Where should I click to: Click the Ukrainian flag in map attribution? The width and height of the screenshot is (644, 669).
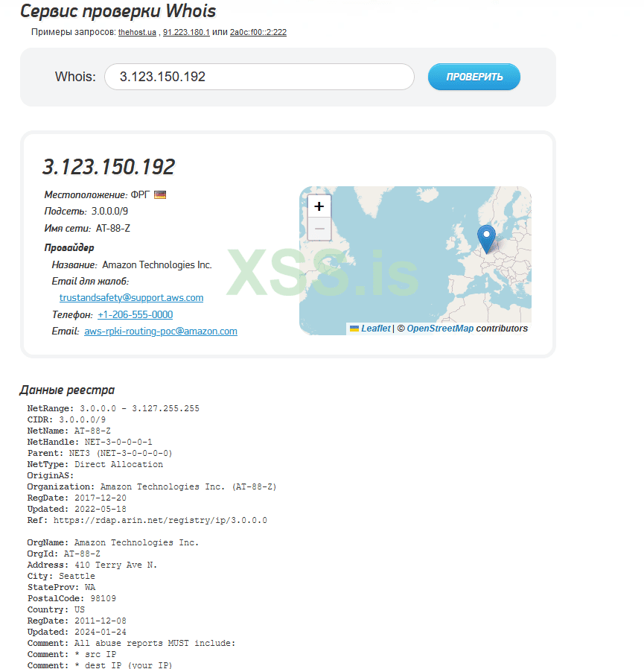(x=354, y=329)
